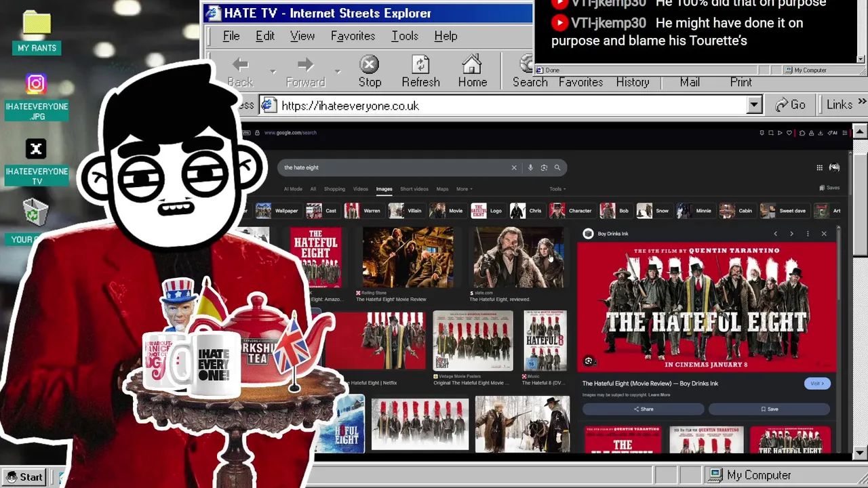This screenshot has height=488, width=868.
Task: Open the Back button history dropdown
Action: (x=273, y=72)
